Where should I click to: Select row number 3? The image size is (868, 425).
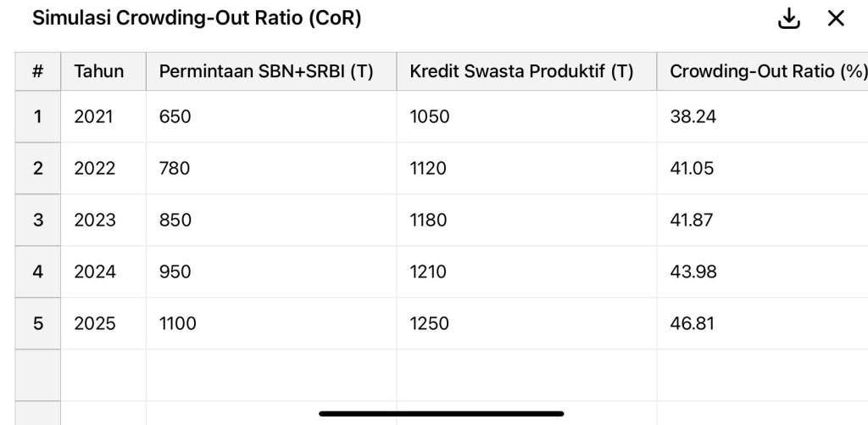[x=37, y=220]
